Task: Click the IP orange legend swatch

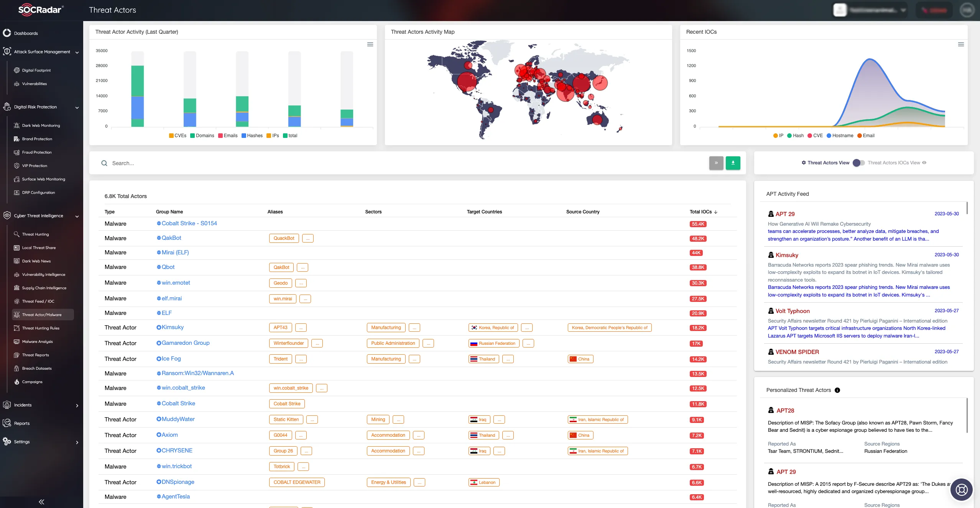Action: coord(776,136)
